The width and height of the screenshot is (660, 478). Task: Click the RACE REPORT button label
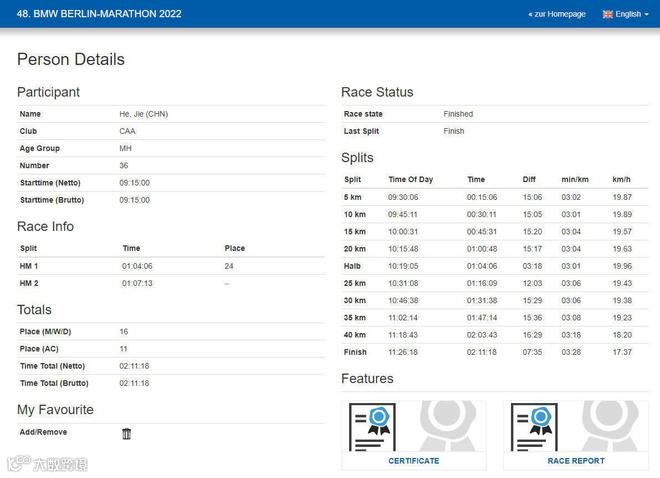pos(576,461)
